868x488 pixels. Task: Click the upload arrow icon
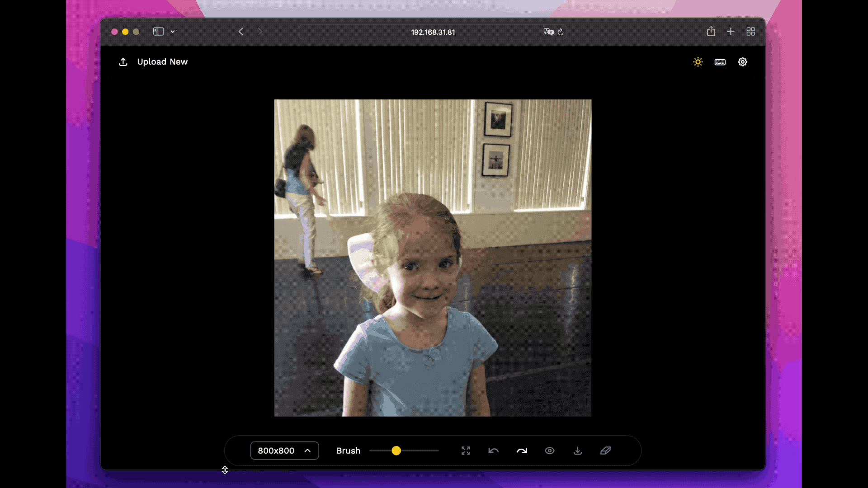pos(123,62)
